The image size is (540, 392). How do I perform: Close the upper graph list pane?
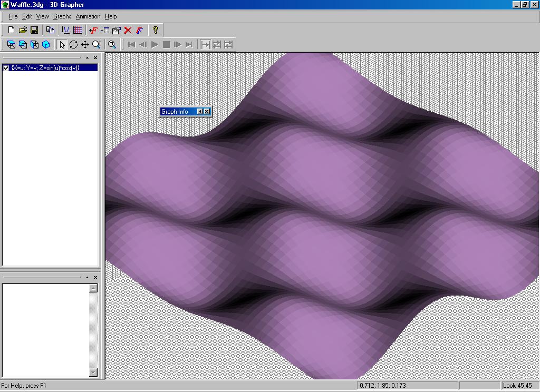[95, 57]
